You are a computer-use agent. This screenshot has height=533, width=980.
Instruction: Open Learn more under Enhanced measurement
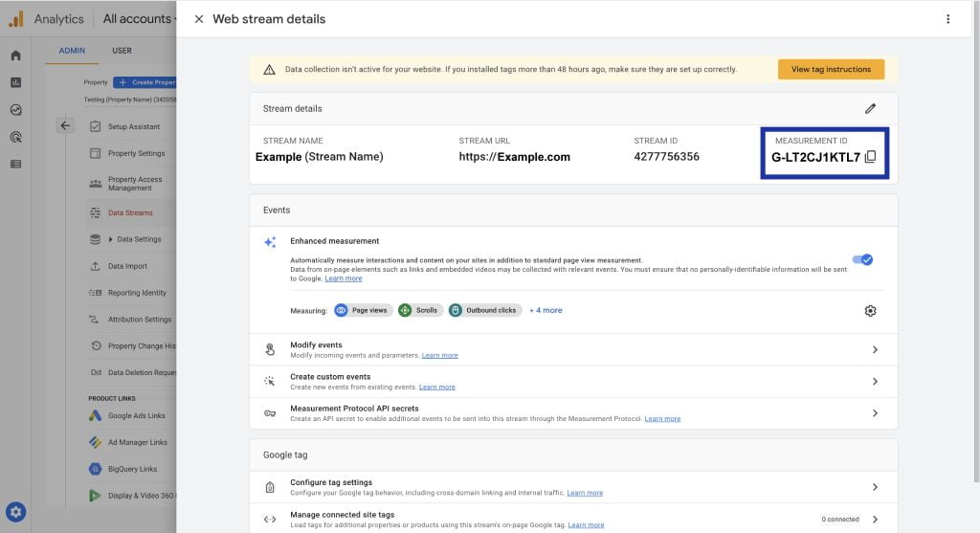[x=344, y=278]
